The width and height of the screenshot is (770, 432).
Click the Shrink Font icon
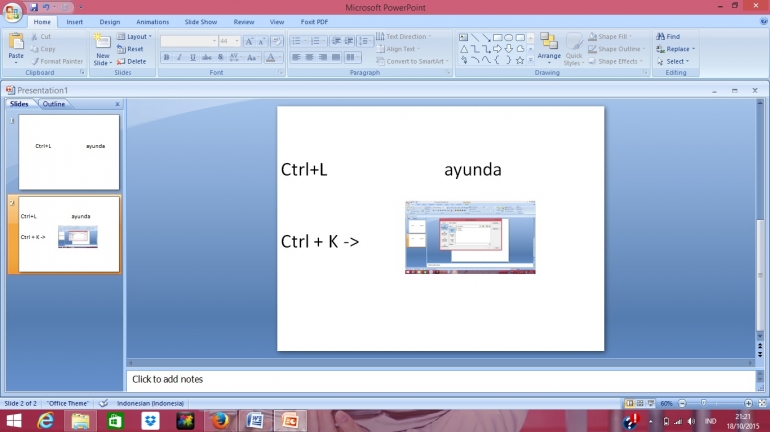pyautogui.click(x=262, y=41)
